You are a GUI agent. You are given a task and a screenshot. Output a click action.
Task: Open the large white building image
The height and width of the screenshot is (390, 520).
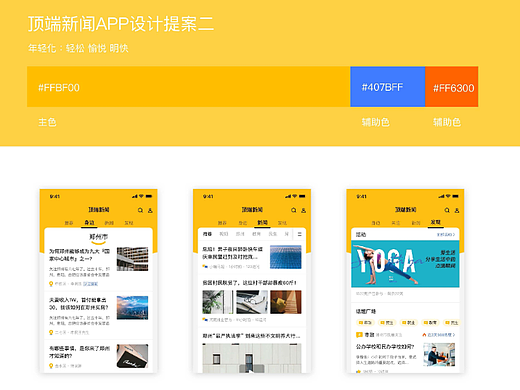252,358
